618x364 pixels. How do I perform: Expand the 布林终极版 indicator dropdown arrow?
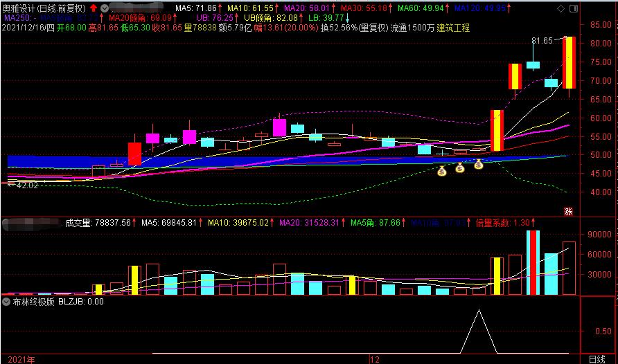[x=6, y=302]
